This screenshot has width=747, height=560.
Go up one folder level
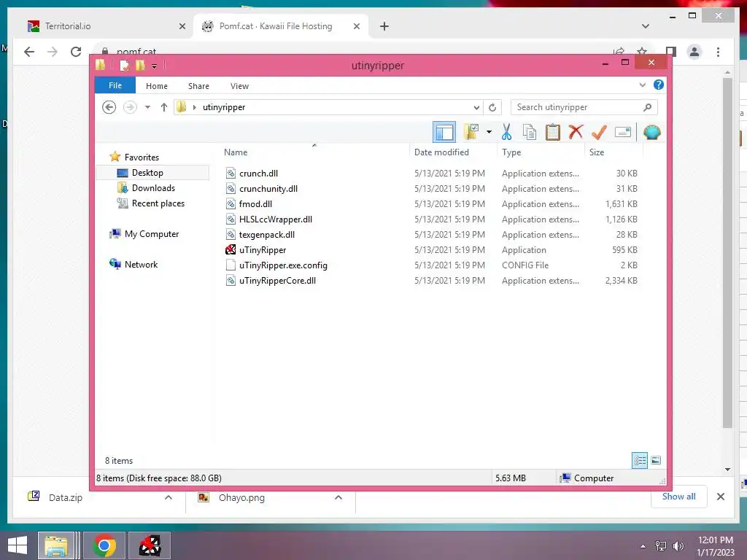(x=164, y=107)
